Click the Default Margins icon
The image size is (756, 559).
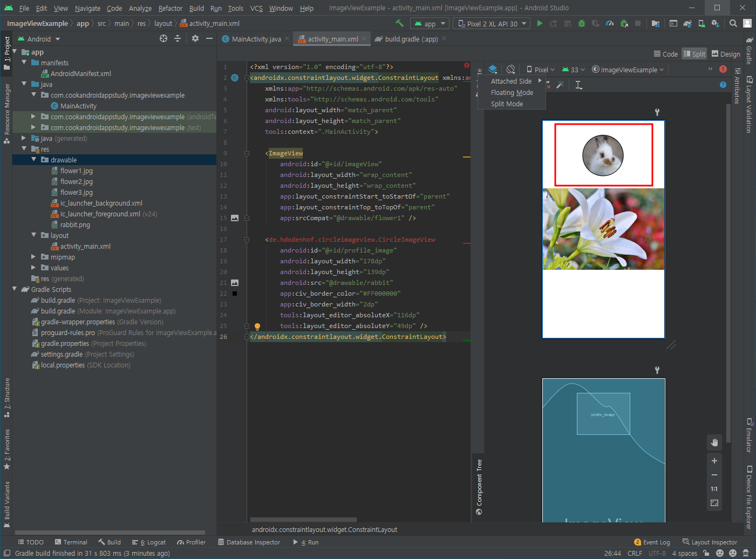578,85
